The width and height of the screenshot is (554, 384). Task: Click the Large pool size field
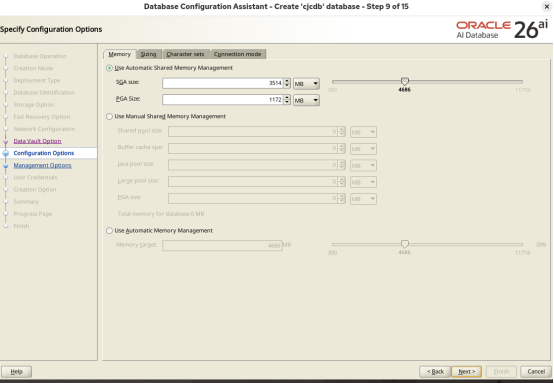(253, 182)
